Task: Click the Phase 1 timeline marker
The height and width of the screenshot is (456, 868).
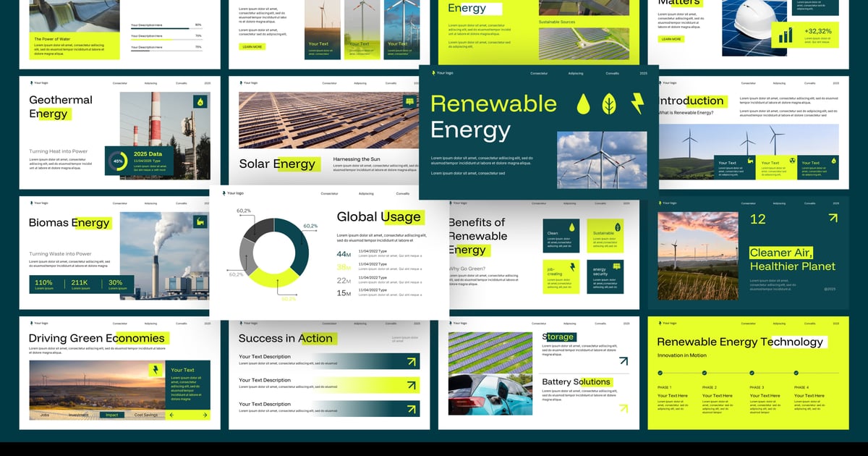Action: point(660,373)
